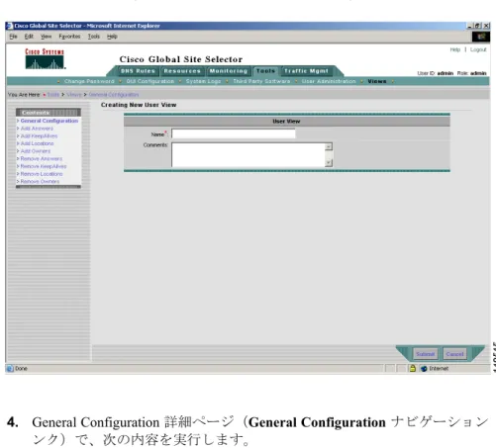Switch to the Monitoring tab
This screenshot has height=448, width=496.
click(229, 71)
